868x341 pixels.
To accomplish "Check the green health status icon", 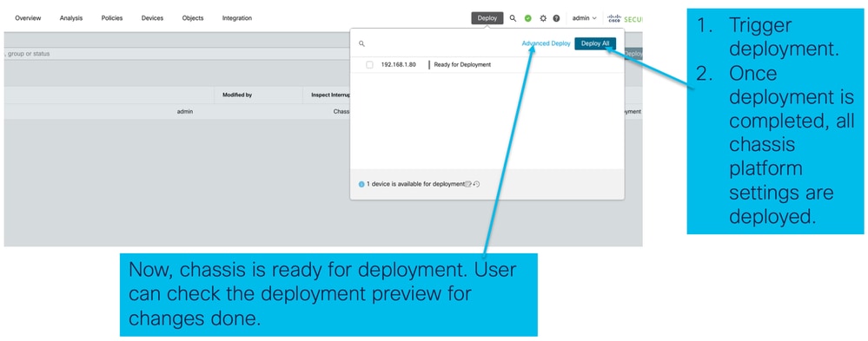I will tap(528, 18).
